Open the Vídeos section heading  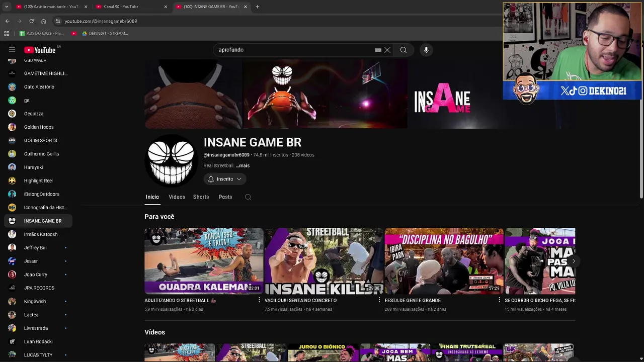154,332
